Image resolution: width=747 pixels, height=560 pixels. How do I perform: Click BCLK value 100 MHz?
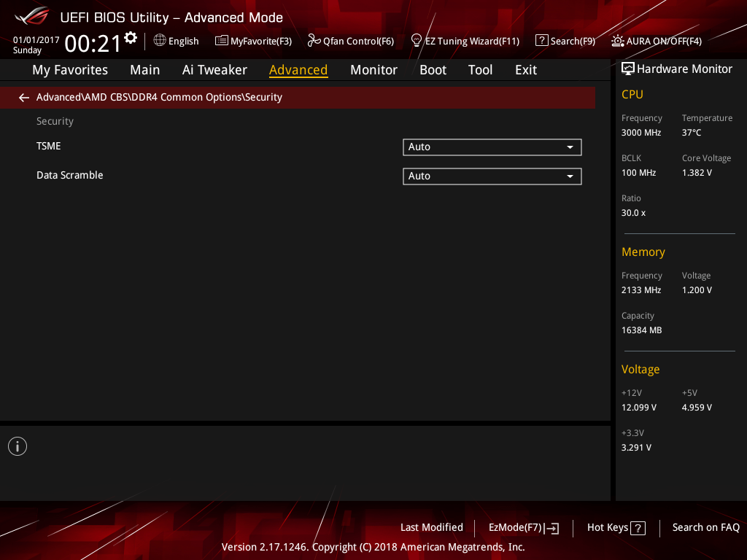[x=639, y=173]
